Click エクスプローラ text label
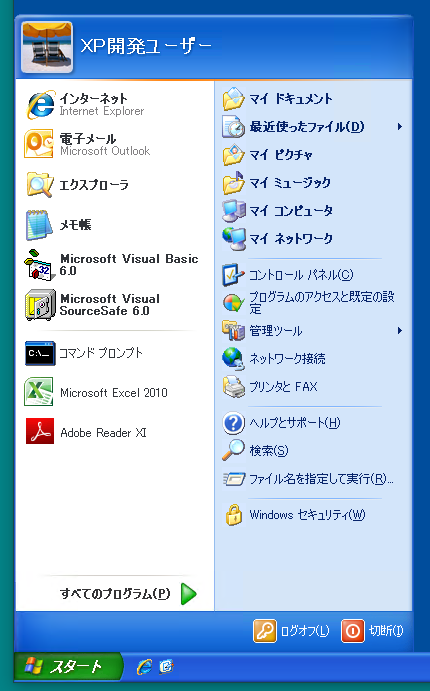 pyautogui.click(x=94, y=184)
